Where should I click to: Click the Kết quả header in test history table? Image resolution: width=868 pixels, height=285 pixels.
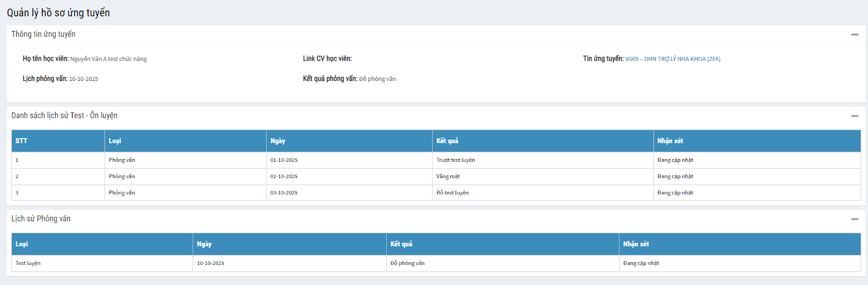447,141
